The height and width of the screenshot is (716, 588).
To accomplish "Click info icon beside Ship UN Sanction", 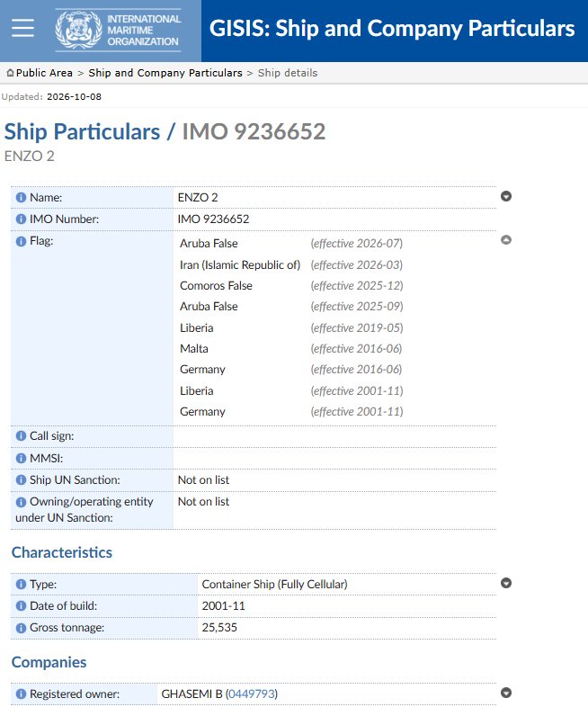I will 21,480.
